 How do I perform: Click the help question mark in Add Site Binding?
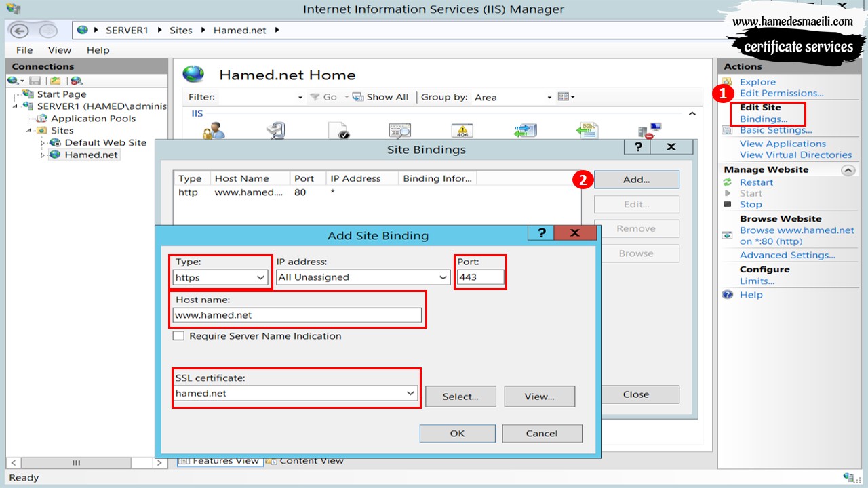point(541,233)
